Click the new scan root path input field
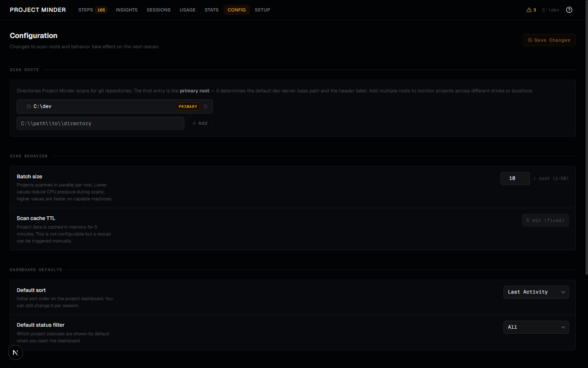The width and height of the screenshot is (588, 368). pyautogui.click(x=100, y=123)
